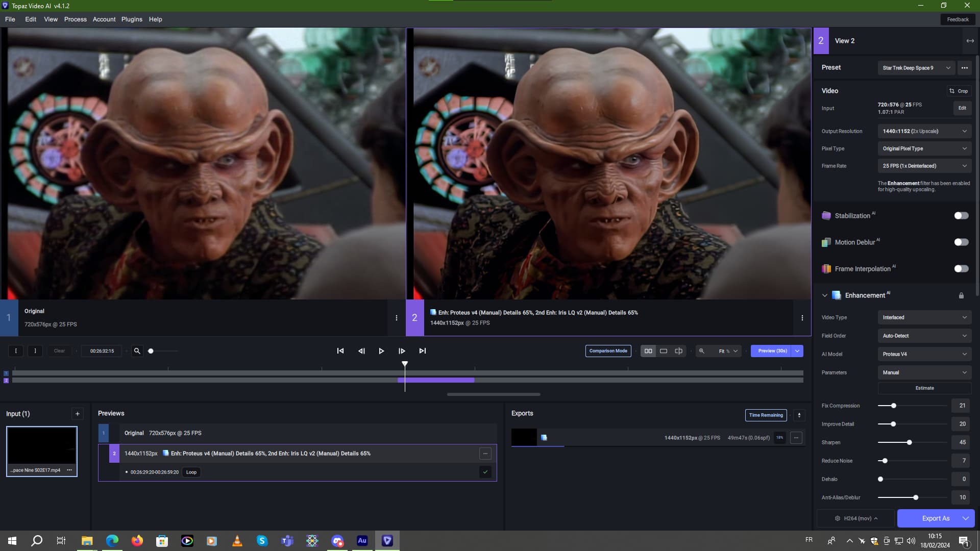Image resolution: width=980 pixels, height=551 pixels.
Task: Click the Estimate button
Action: click(x=924, y=388)
